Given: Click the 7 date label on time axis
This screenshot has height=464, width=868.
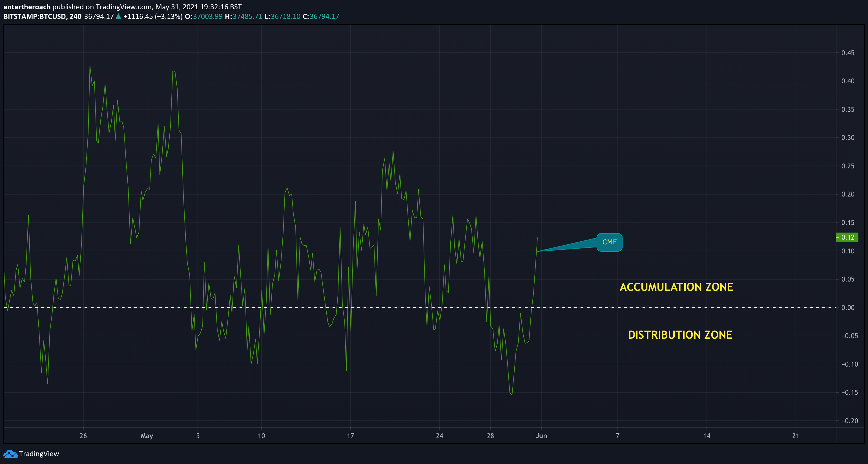Looking at the screenshot, I should click(618, 436).
